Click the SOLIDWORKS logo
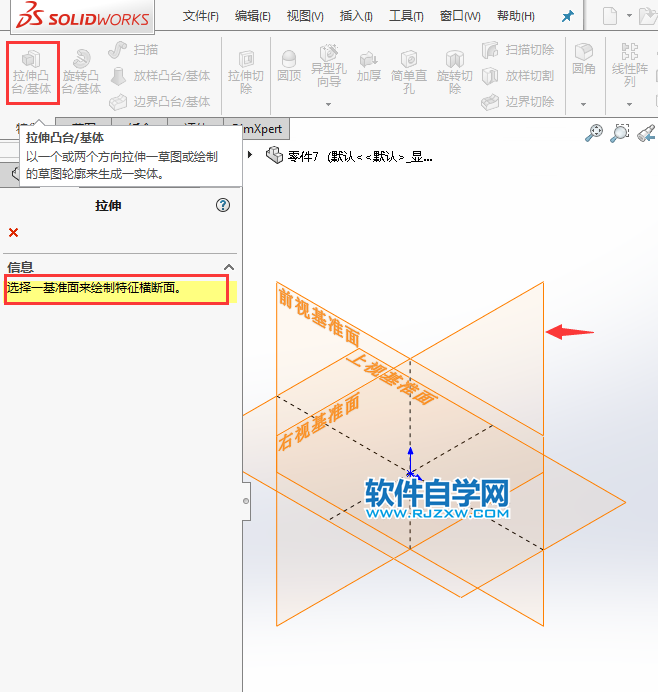This screenshot has height=692, width=658. 83,16
